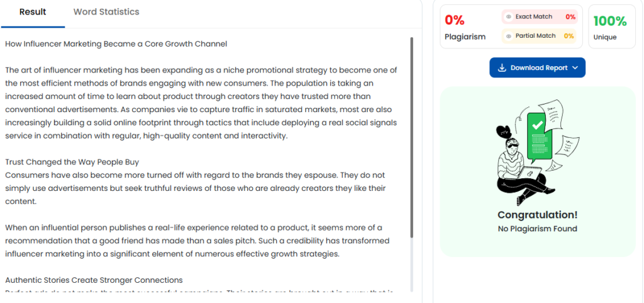The image size is (644, 303).
Task: Click the 0% Plagiarism score
Action: 455,20
